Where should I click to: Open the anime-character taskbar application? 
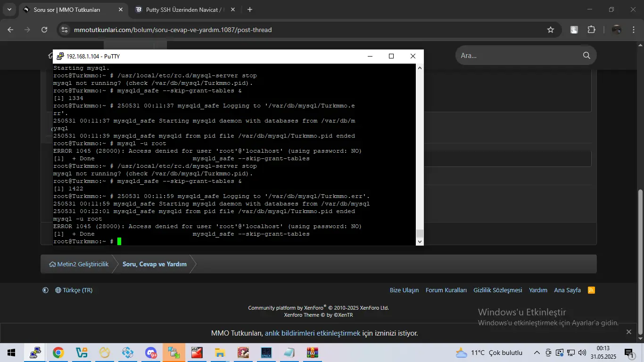point(243,353)
